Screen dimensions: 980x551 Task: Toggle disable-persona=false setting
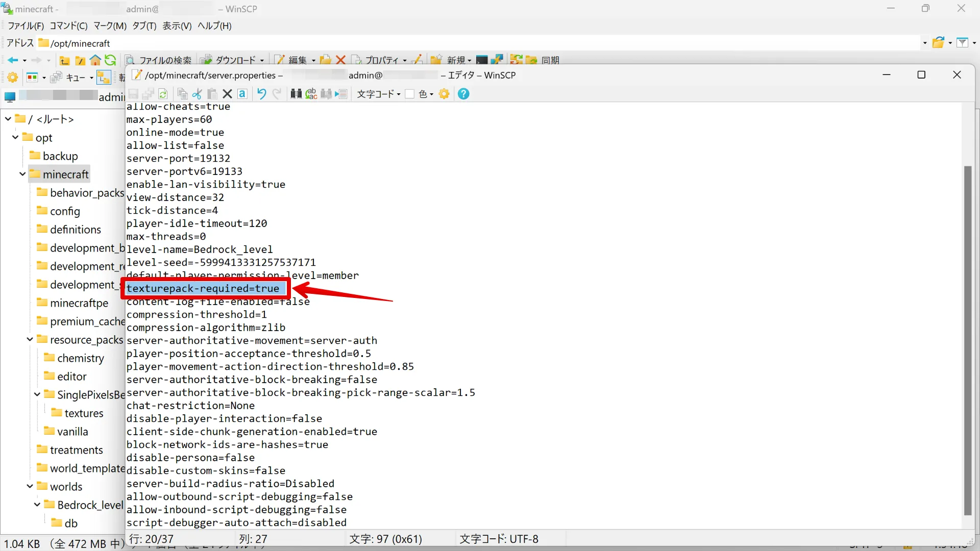(190, 458)
